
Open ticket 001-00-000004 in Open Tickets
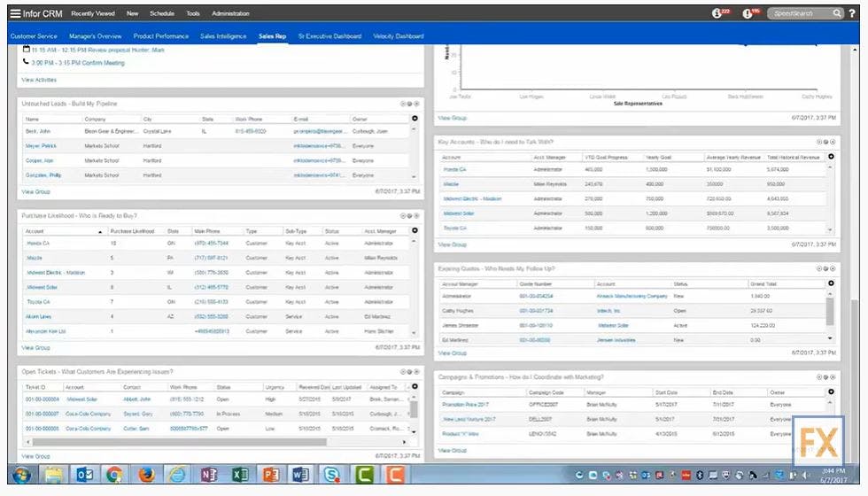(43, 399)
